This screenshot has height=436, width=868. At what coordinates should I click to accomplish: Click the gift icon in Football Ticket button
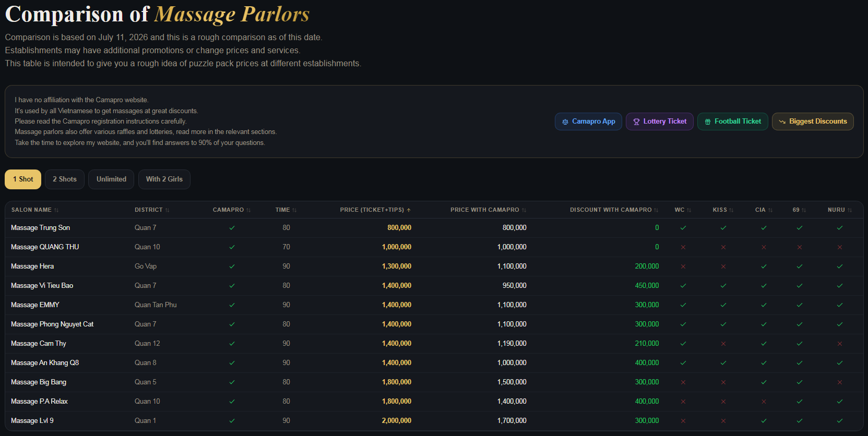coord(708,122)
